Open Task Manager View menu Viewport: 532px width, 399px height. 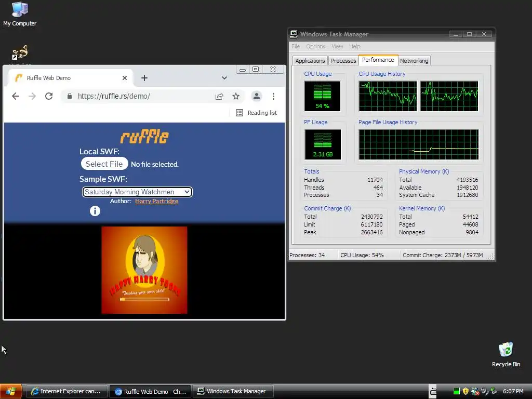coord(337,46)
